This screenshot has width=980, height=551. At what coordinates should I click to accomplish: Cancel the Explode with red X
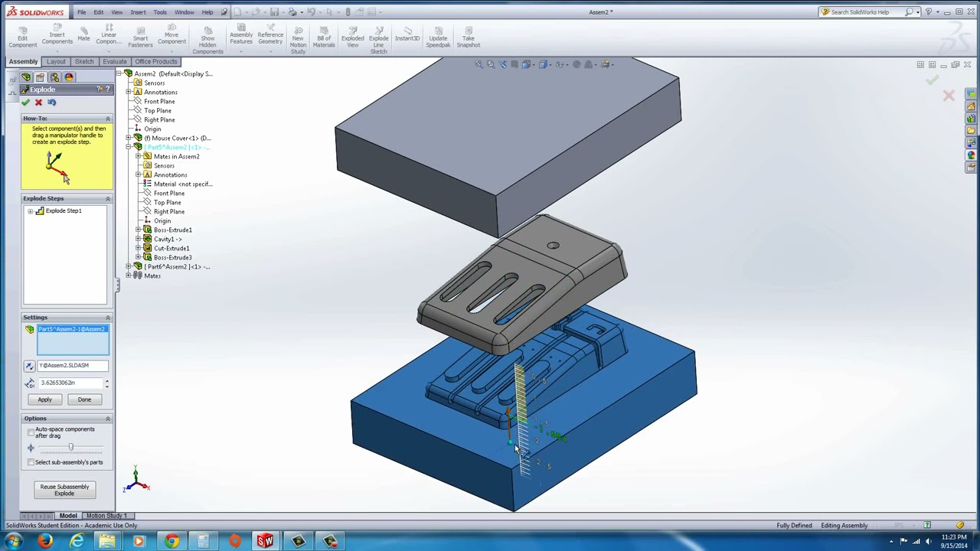[38, 103]
